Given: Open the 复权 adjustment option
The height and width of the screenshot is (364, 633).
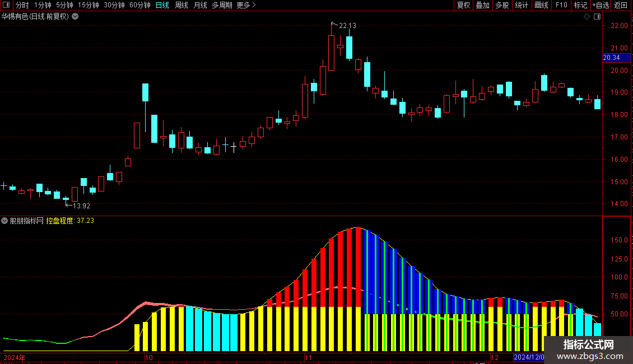Looking at the screenshot, I should click(x=463, y=5).
